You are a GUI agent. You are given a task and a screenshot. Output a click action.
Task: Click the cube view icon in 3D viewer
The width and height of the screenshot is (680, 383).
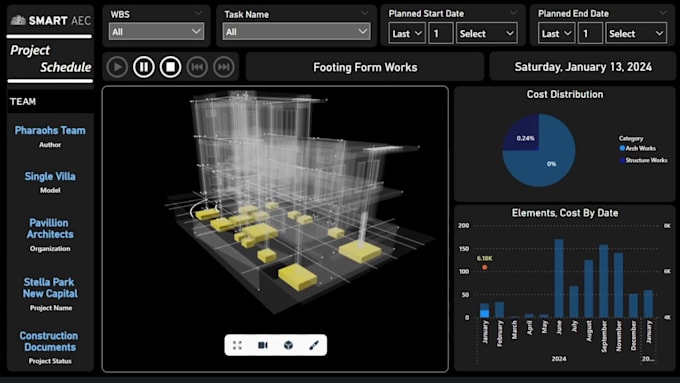(288, 345)
